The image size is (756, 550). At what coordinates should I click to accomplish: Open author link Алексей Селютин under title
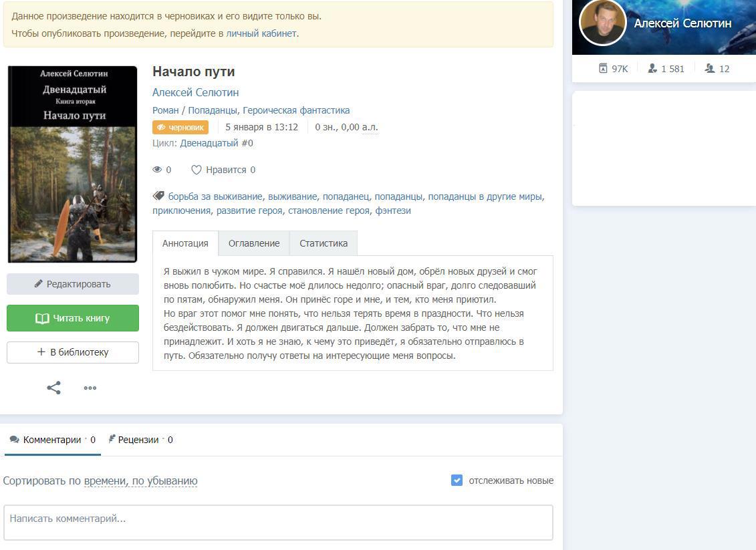tap(196, 92)
